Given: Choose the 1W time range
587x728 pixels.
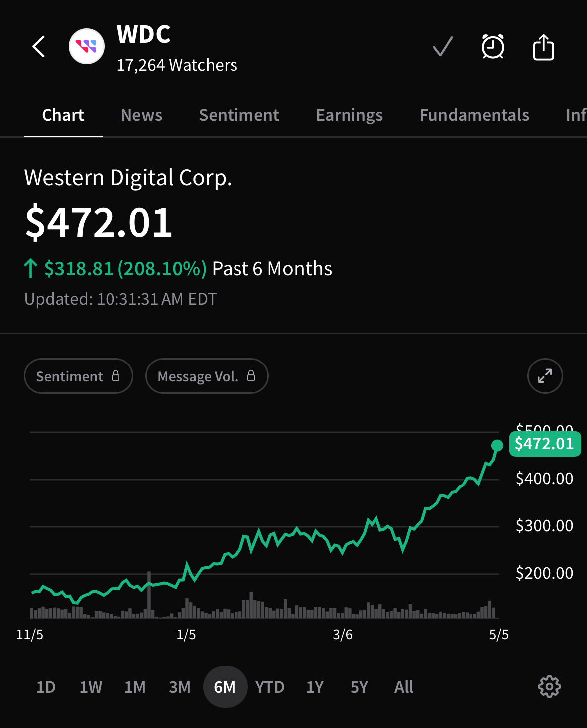Looking at the screenshot, I should click(91, 687).
